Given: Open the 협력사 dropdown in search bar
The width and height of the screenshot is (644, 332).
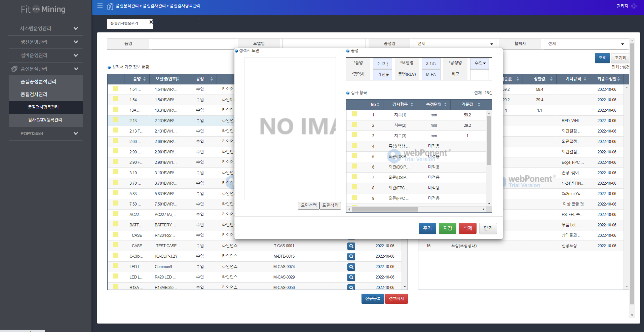Looking at the screenshot, I should click(585, 44).
